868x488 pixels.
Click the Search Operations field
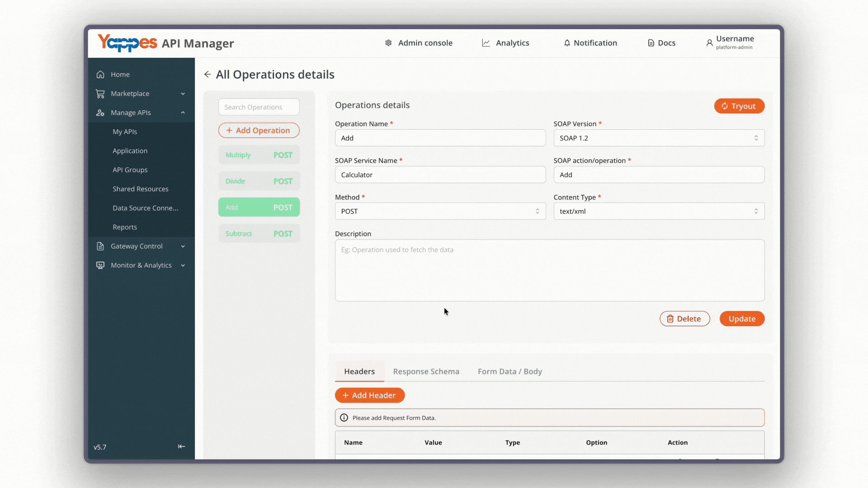point(259,107)
